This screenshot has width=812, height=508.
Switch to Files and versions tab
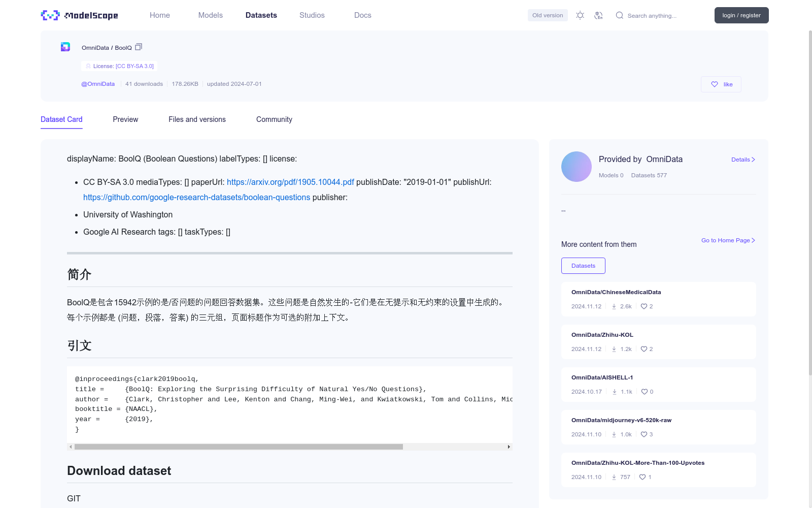(197, 119)
